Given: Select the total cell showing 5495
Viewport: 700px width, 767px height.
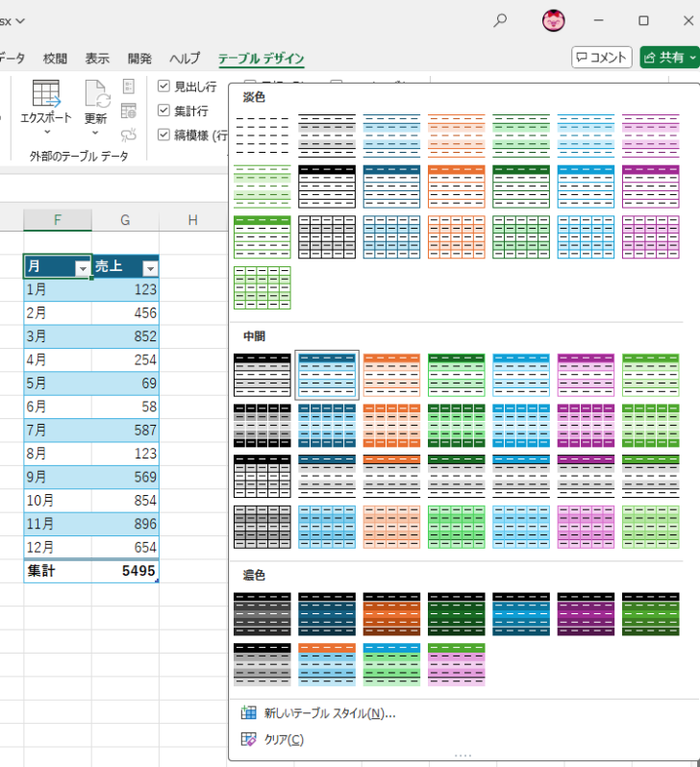Looking at the screenshot, I should pos(125,571).
